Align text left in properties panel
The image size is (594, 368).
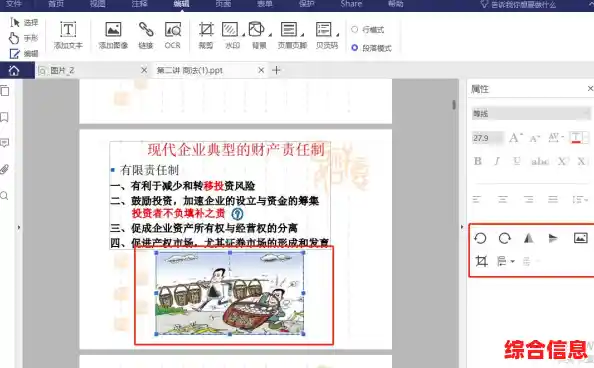click(477, 199)
